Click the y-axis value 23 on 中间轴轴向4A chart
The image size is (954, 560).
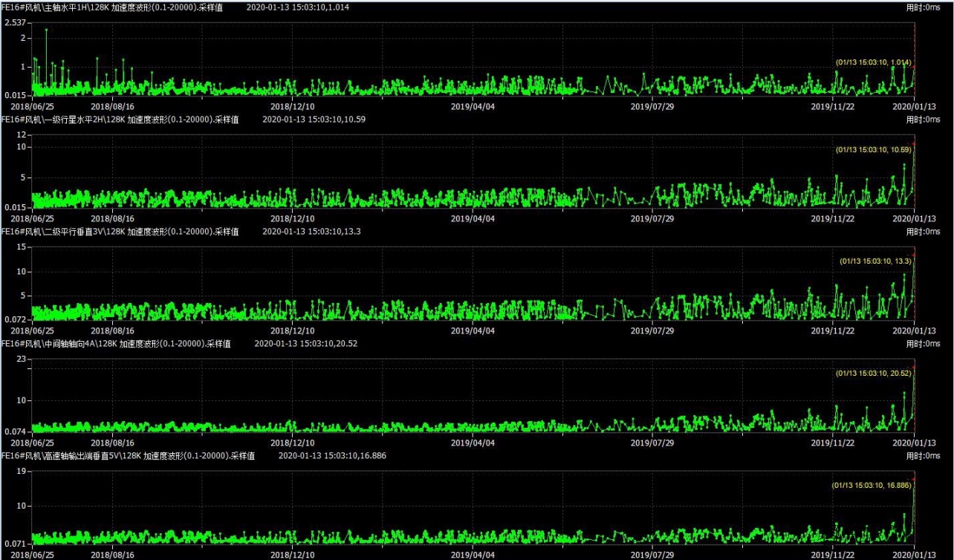(22, 359)
